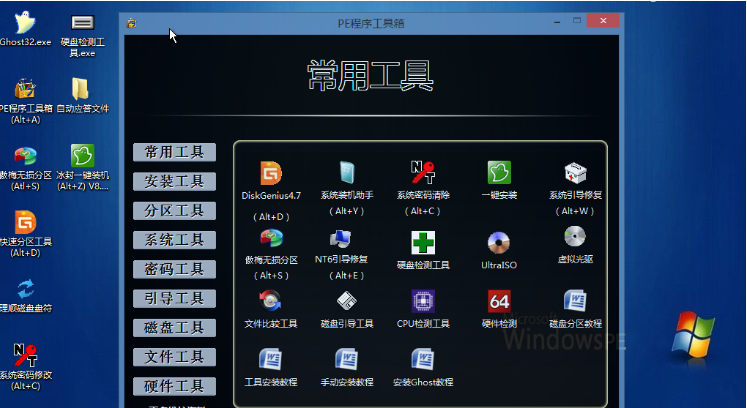This screenshot has width=747, height=408.
Task: Select PE程序工具箱 desktop shortcut
Action: click(x=26, y=101)
